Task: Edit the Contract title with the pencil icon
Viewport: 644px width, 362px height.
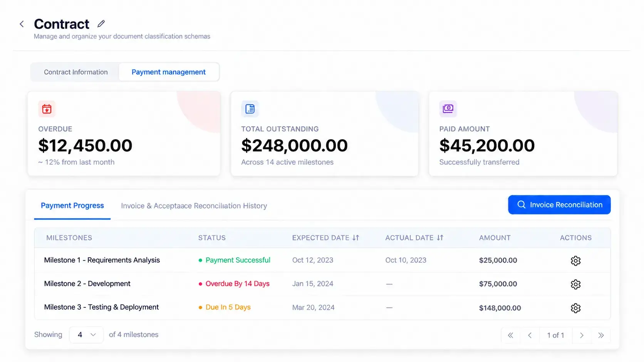Action: [101, 24]
